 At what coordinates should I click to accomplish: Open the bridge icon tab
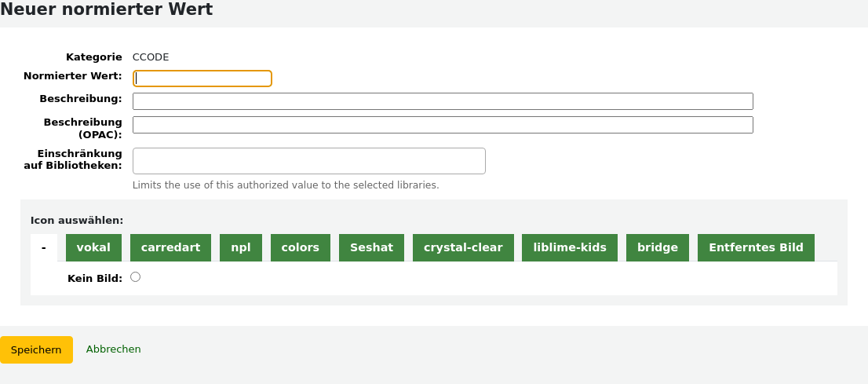click(658, 247)
